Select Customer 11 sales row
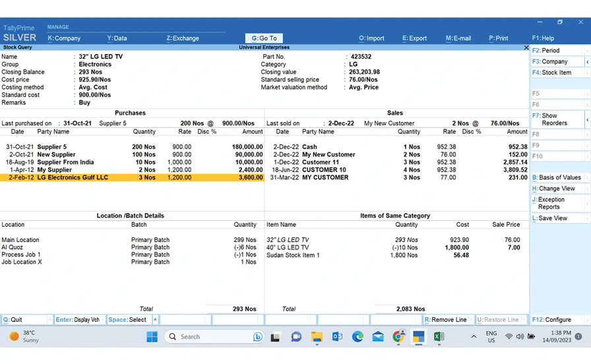591x364 pixels. (x=397, y=162)
